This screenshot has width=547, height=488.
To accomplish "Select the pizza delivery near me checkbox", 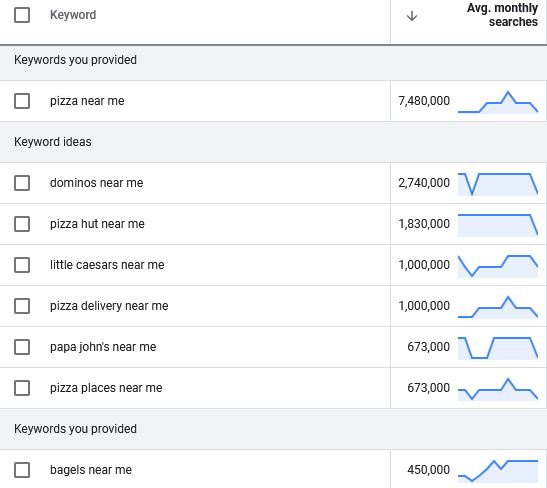I will click(22, 306).
